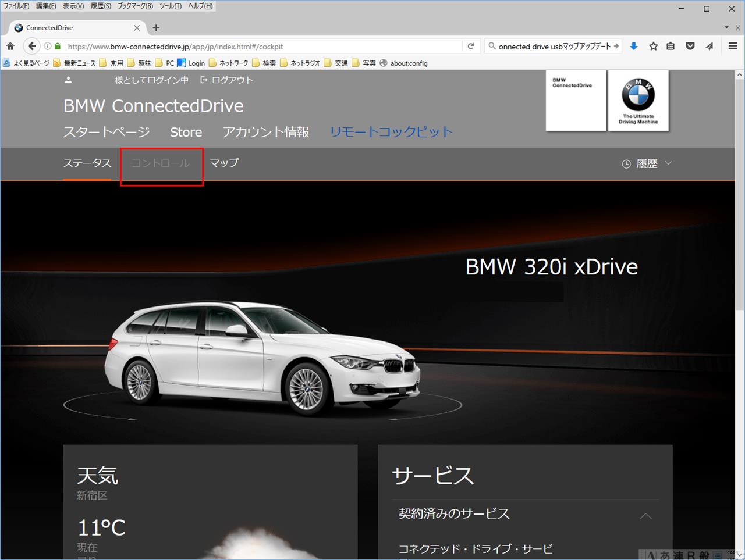The height and width of the screenshot is (560, 745).
Task: Open the 写真 bookmark folder
Action: (364, 63)
